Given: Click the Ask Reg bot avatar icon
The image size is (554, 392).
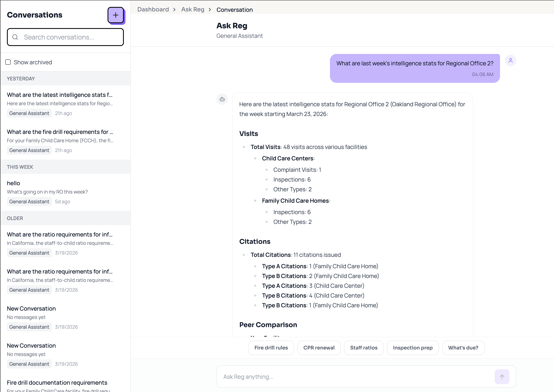Looking at the screenshot, I should pos(222,99).
